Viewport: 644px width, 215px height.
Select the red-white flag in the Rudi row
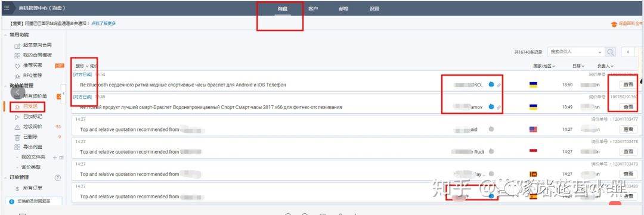click(533, 151)
